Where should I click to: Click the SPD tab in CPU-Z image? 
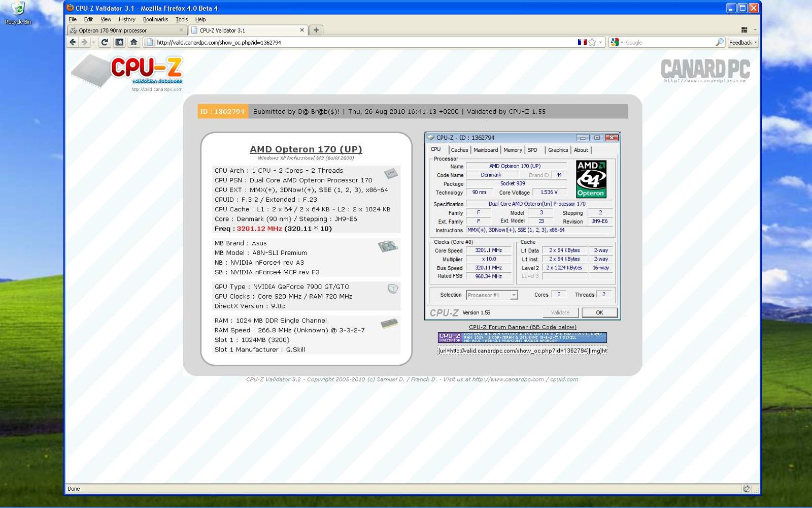click(x=532, y=150)
